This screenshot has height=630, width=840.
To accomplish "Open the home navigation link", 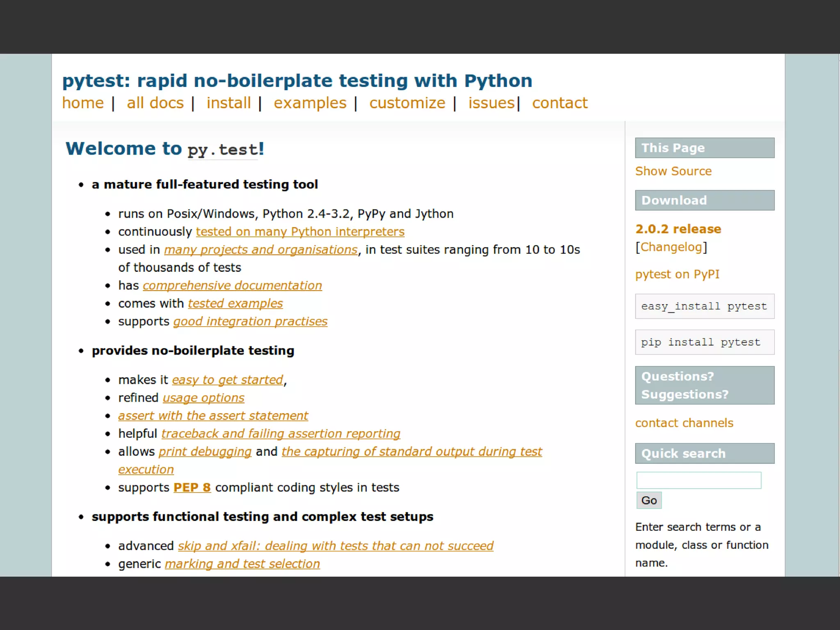I will click(x=83, y=103).
